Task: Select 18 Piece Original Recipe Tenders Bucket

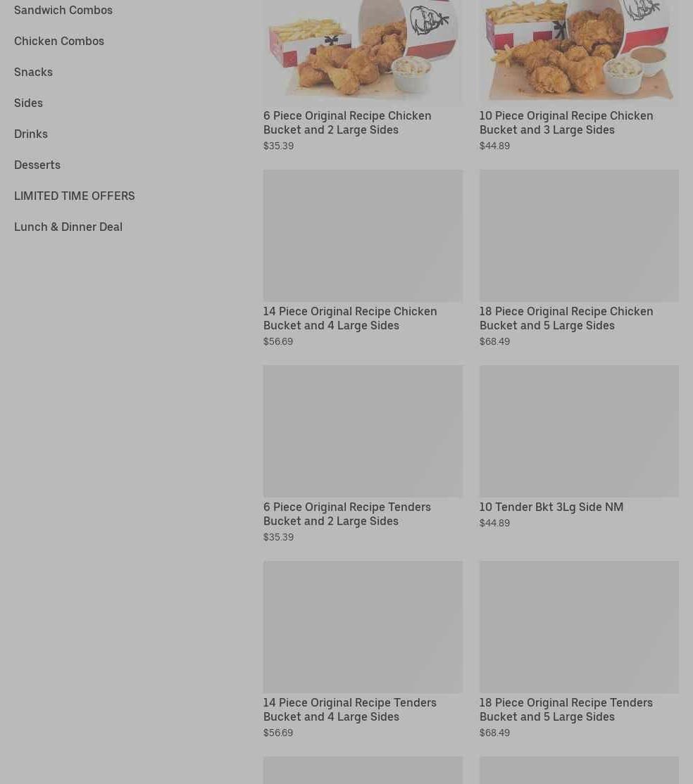Action: pos(566,709)
